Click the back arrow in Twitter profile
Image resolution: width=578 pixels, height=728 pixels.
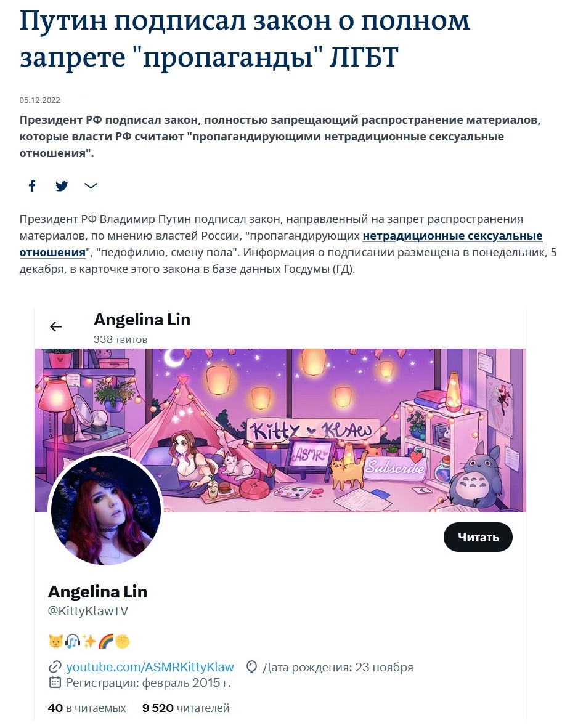55,327
